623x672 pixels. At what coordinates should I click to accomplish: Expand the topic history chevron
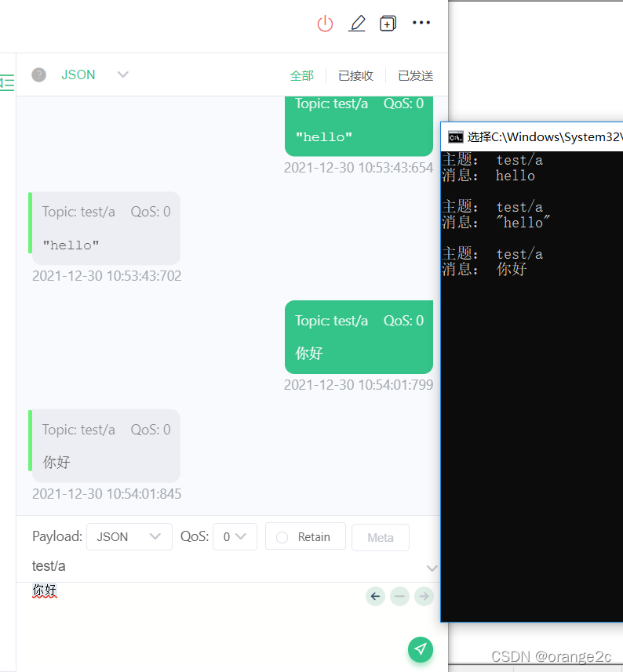pos(432,568)
